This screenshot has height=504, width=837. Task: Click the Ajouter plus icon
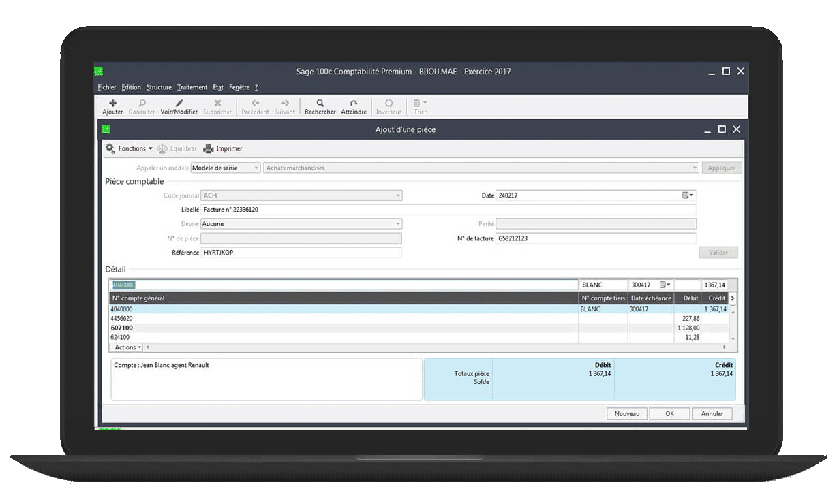coord(112,104)
